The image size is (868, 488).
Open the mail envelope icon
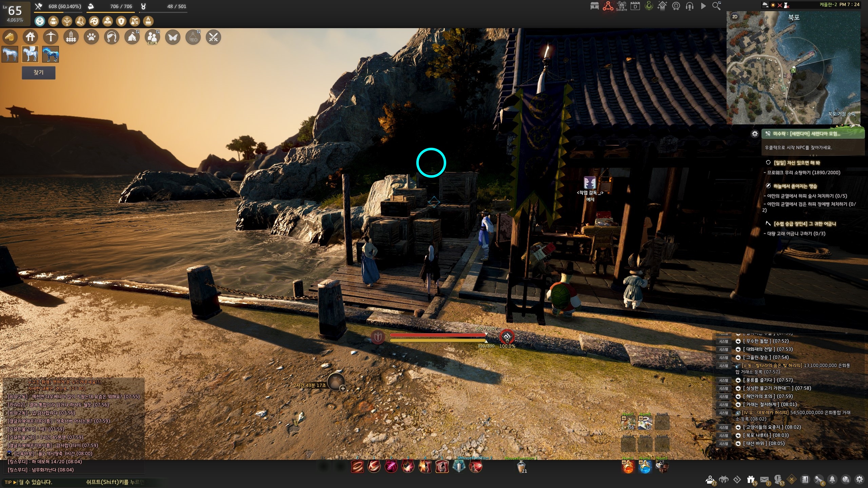(764, 480)
